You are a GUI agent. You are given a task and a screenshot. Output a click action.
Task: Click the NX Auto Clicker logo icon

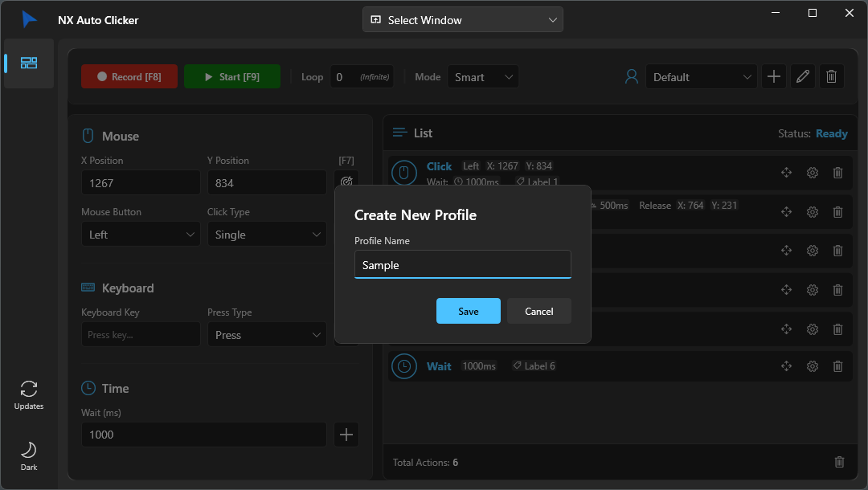(30, 19)
